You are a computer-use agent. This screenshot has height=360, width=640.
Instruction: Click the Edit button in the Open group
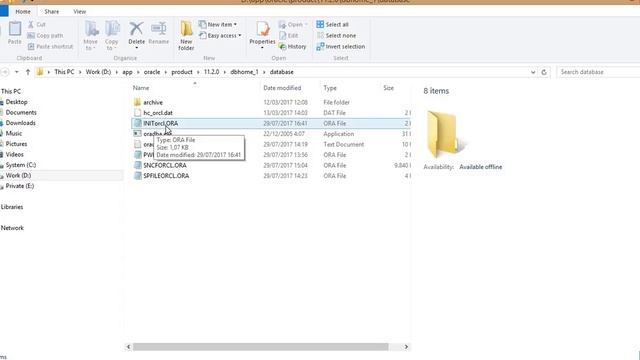point(289,36)
